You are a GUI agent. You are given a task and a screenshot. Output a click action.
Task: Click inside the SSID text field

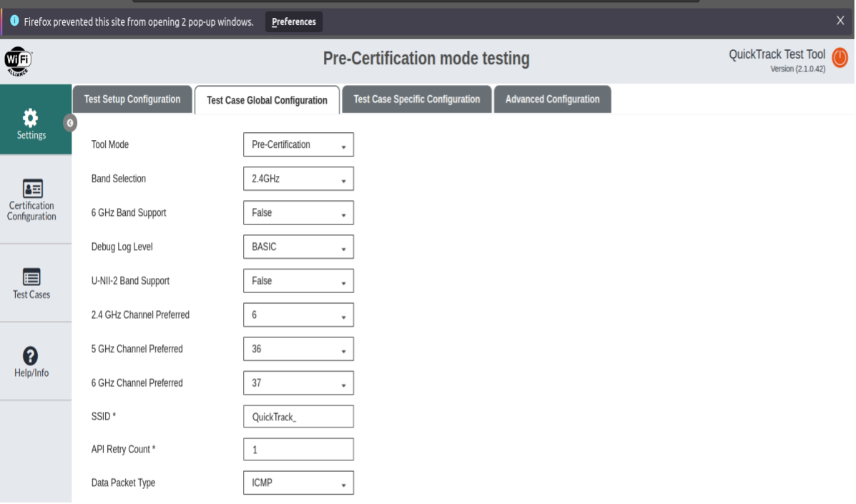pos(298,416)
